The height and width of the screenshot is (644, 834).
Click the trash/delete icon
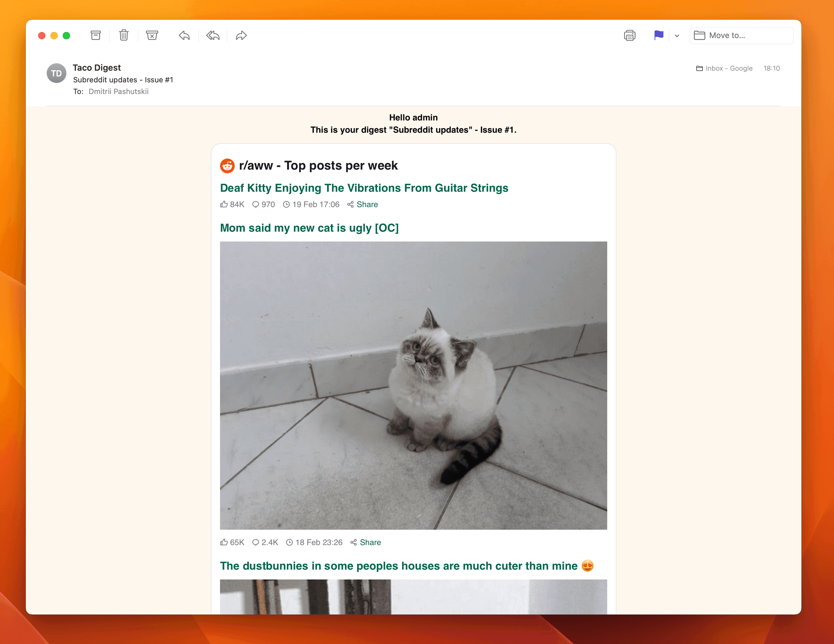tap(124, 35)
